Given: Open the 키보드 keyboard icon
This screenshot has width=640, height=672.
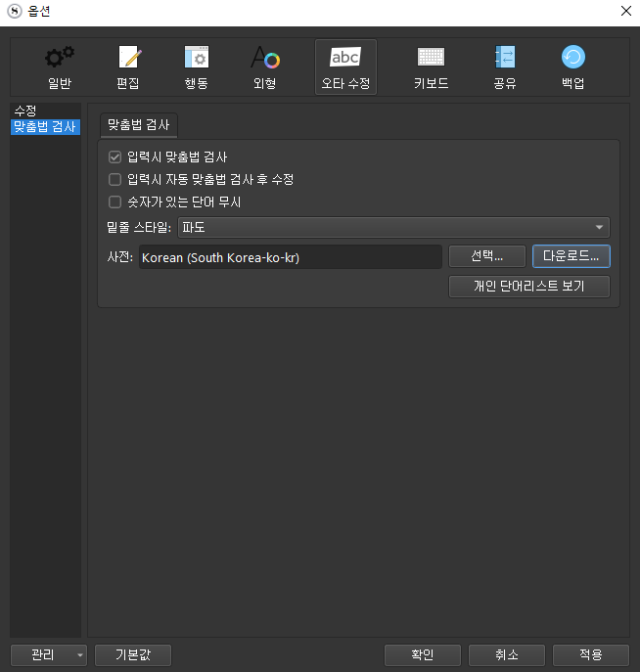Looking at the screenshot, I should 432,67.
